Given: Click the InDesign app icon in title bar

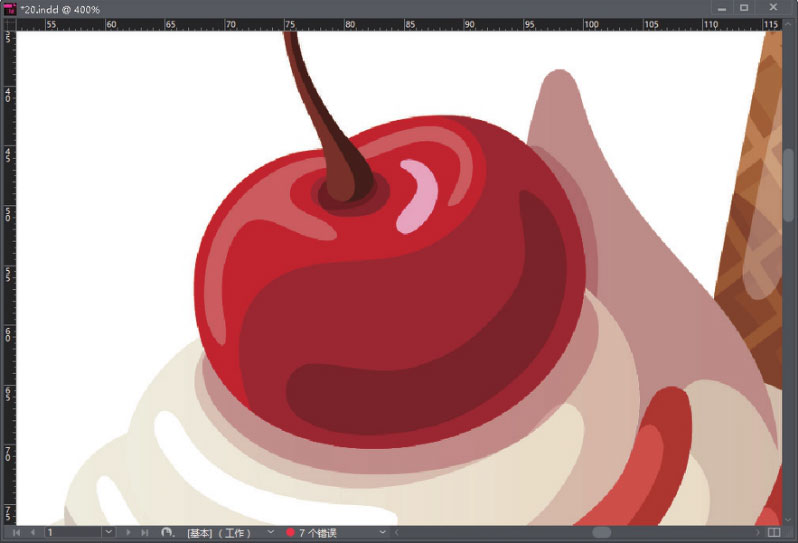Looking at the screenshot, I should tap(9, 8).
